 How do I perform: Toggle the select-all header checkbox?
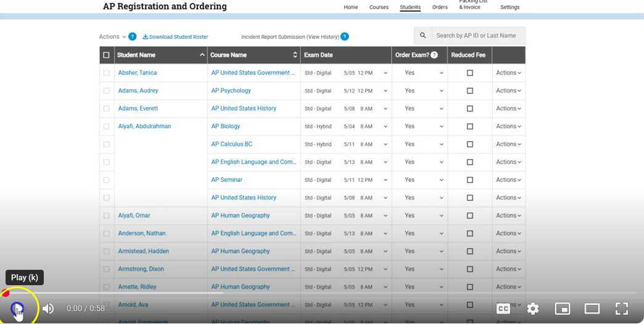[106, 55]
